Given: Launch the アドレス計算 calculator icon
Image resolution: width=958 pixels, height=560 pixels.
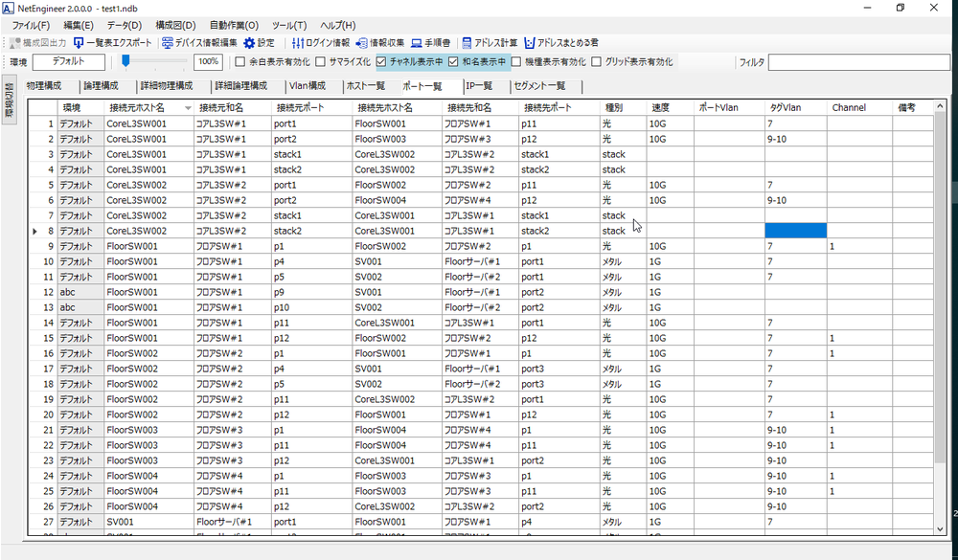Looking at the screenshot, I should click(x=467, y=43).
